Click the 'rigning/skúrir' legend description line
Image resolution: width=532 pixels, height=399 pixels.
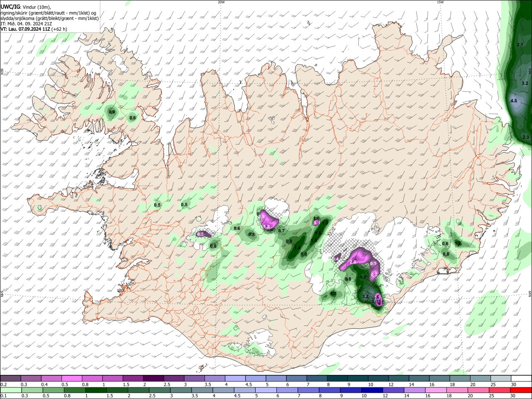click(48, 13)
